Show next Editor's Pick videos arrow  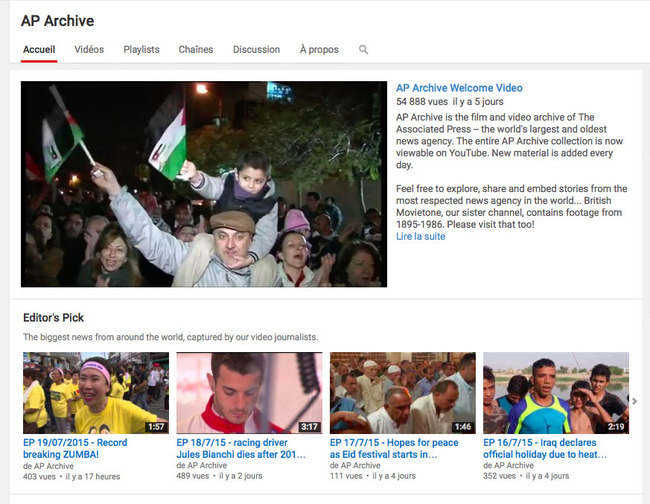click(x=635, y=401)
